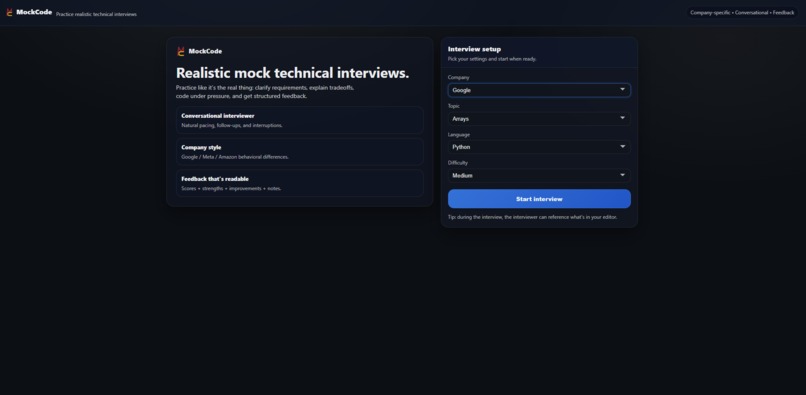Click the MockCode logo icon in header
The image size is (806, 395).
tap(9, 12)
